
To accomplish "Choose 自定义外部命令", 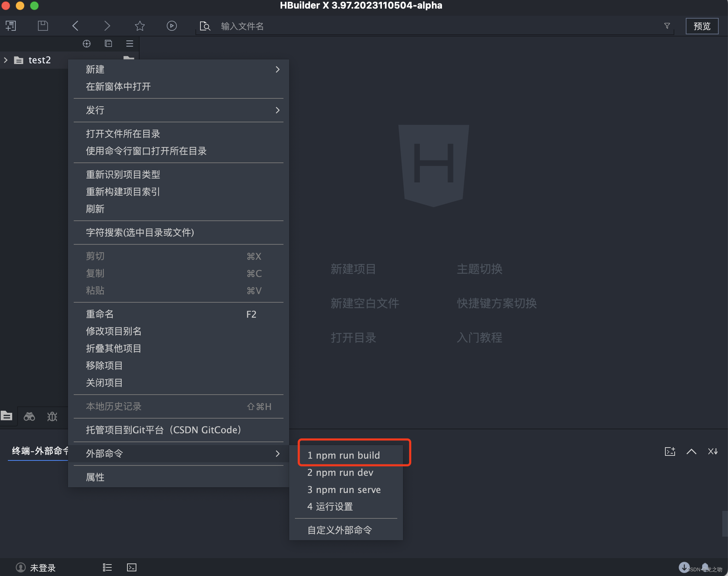I will [x=346, y=530].
